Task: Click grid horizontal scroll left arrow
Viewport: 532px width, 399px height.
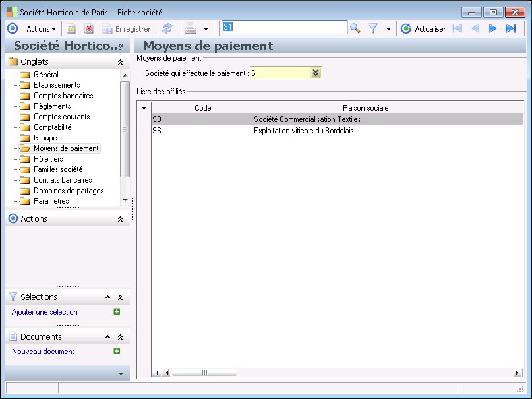Action: click(167, 373)
